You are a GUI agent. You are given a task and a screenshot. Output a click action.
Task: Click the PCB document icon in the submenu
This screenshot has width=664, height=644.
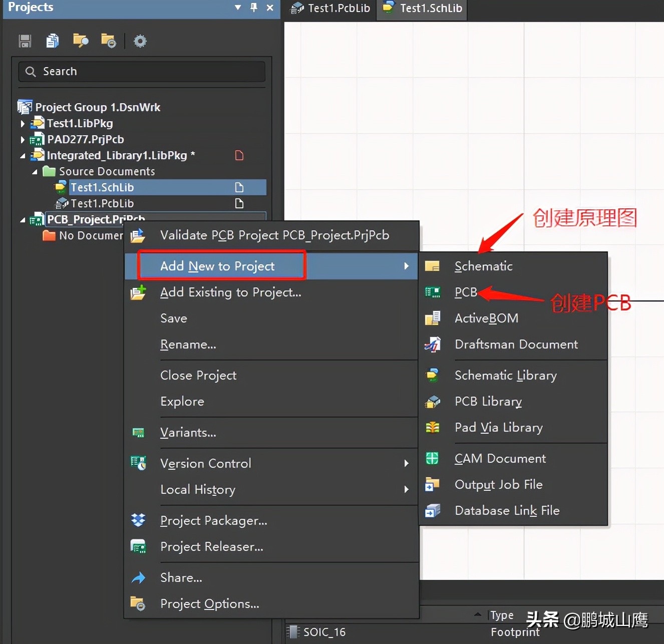432,292
